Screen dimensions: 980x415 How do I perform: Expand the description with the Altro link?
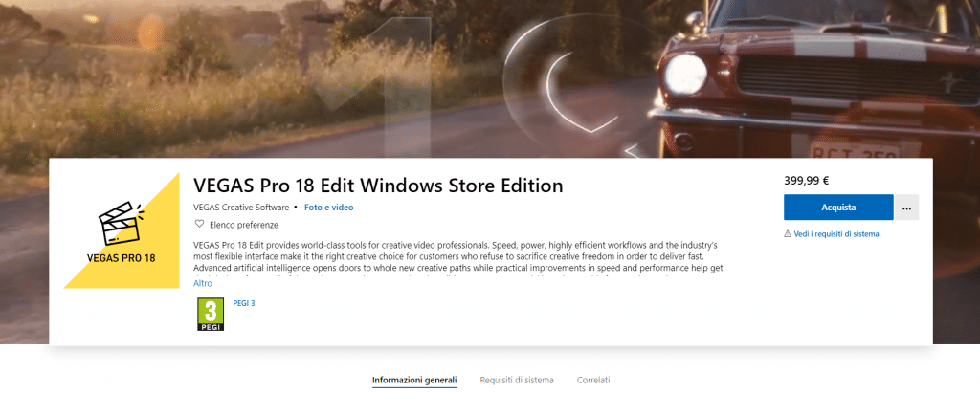[x=203, y=283]
